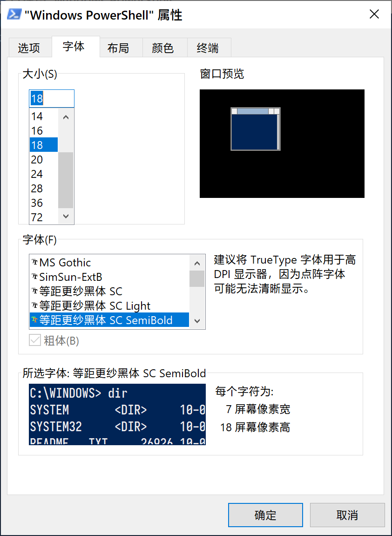Click the window preview thumbnail
Image resolution: width=392 pixels, height=536 pixels.
282,143
